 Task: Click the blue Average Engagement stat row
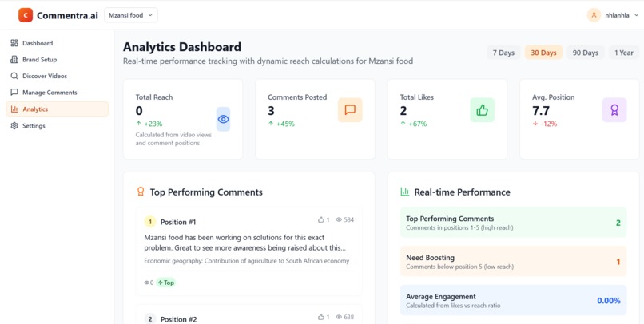click(x=514, y=300)
